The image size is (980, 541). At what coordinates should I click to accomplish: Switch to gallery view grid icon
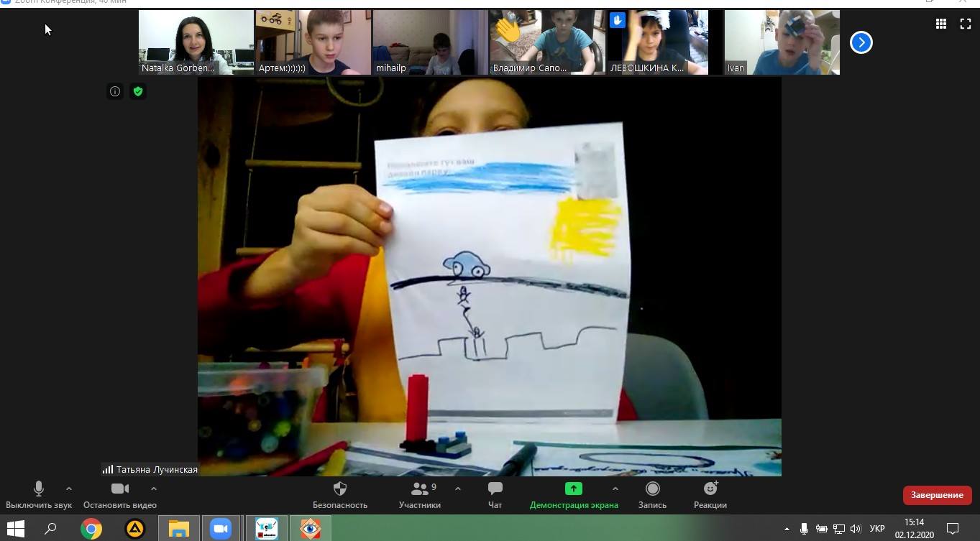tap(940, 24)
